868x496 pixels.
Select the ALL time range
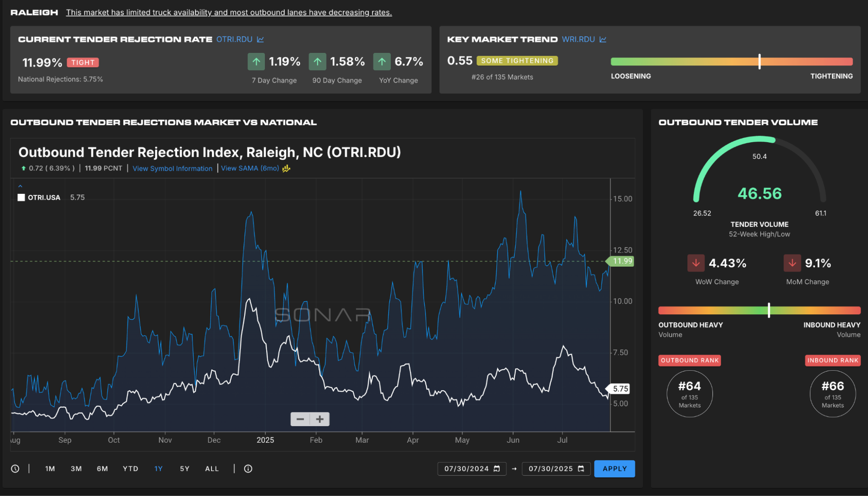coord(212,468)
